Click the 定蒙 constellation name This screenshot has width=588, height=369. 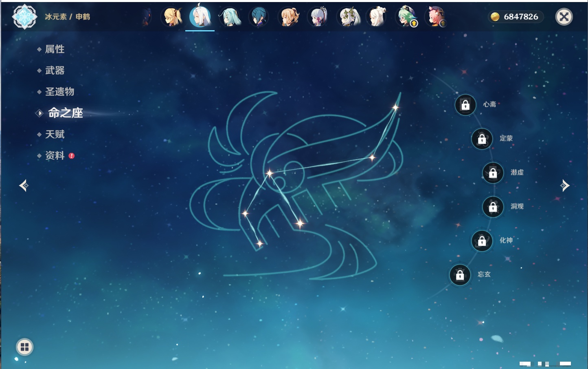[506, 138]
